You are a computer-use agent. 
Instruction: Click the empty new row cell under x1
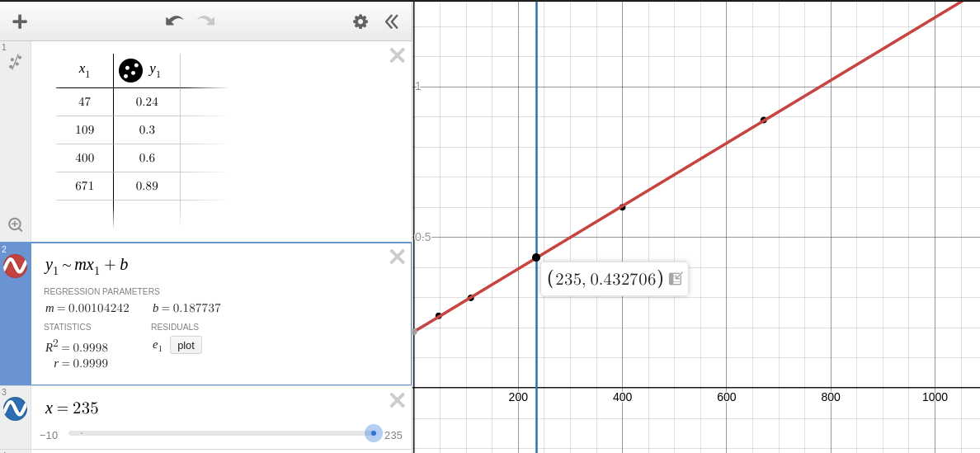click(84, 214)
